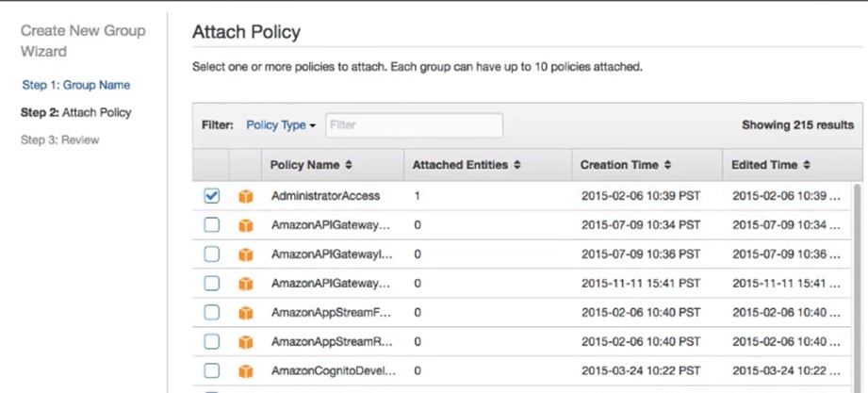Image resolution: width=868 pixels, height=393 pixels.
Task: Sort by the Edited Time column
Action: (771, 165)
